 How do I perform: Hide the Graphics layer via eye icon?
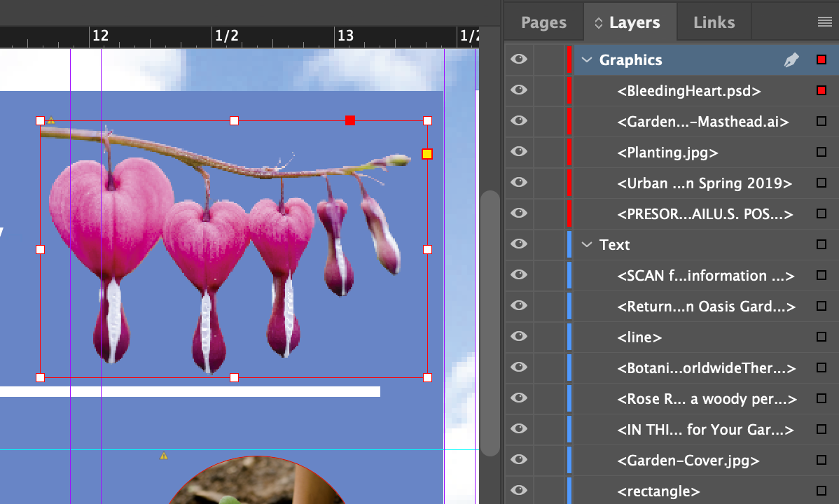coord(518,59)
